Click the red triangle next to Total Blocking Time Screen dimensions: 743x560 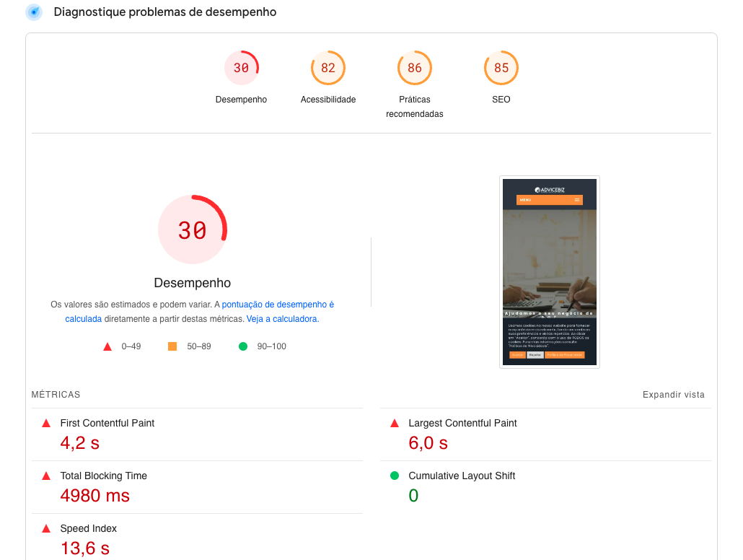tap(46, 476)
